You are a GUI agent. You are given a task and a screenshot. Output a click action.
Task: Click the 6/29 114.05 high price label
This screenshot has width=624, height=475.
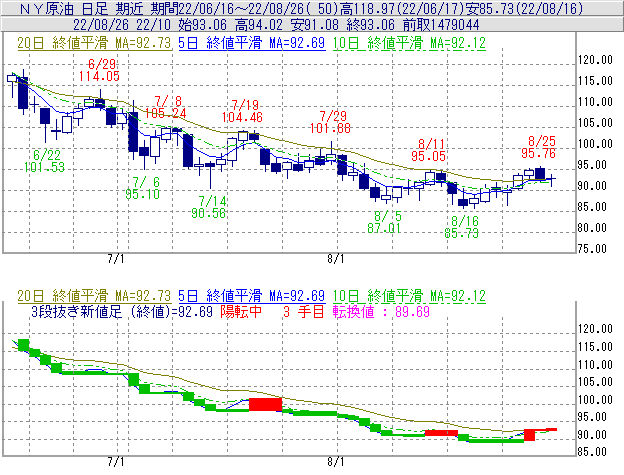click(x=99, y=70)
